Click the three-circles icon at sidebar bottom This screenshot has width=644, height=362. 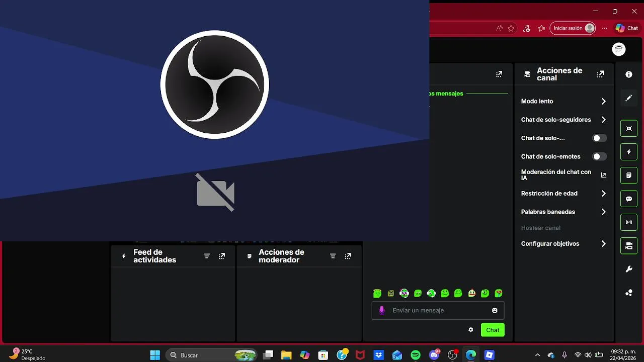[x=629, y=293]
